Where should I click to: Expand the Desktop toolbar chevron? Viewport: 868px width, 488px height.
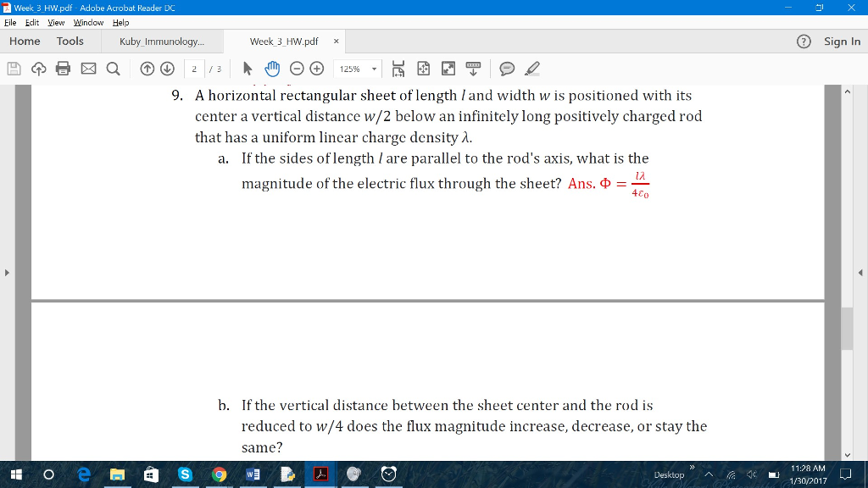(692, 468)
